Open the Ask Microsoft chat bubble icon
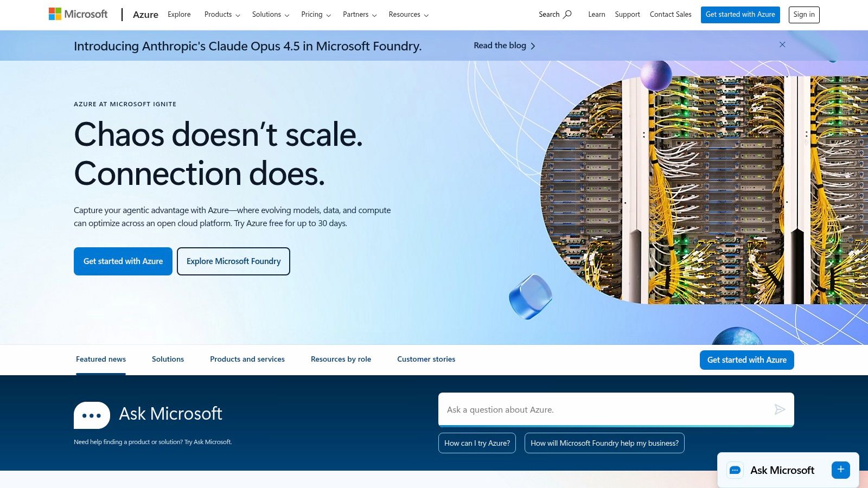Screen dimensions: 868x488 [735, 470]
